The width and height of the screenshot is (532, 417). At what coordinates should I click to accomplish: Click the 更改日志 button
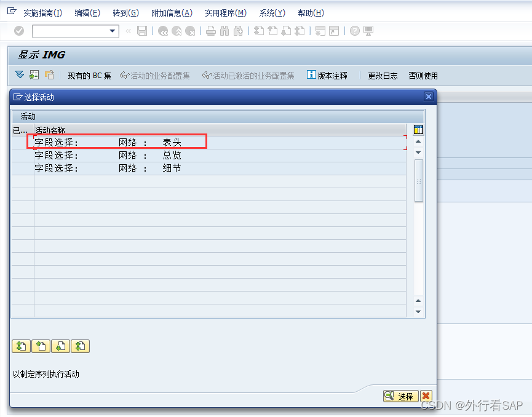383,76
